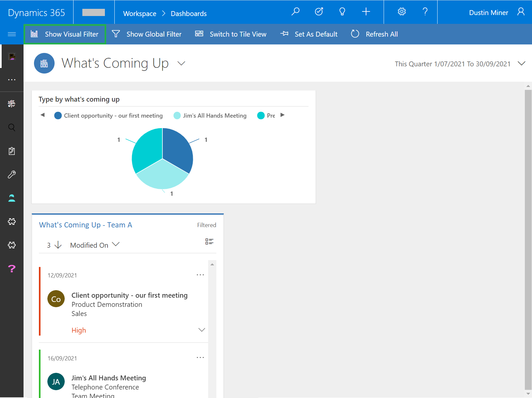
Task: Click the search magnifier in top bar
Action: [x=295, y=12]
